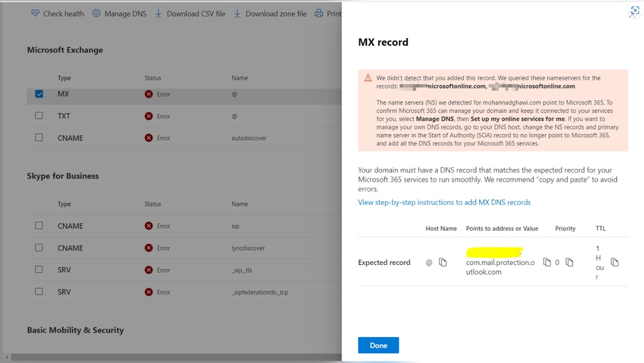Click Download CSV file command
This screenshot has height=363, width=644.
click(190, 14)
